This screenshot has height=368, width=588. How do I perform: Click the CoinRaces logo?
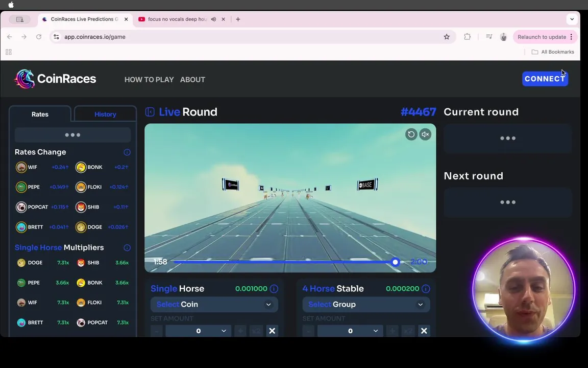click(55, 79)
